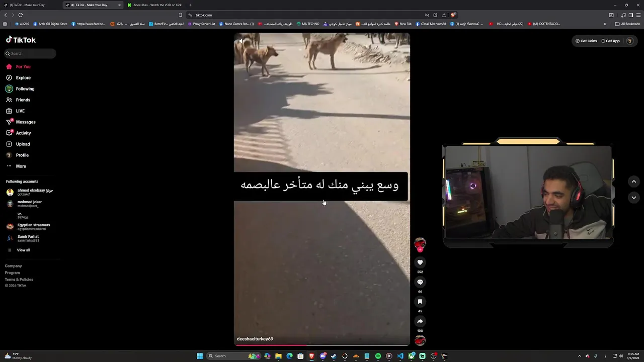Open ahmed elsebaay following account
Screen dimensions: 644x362
30,192
